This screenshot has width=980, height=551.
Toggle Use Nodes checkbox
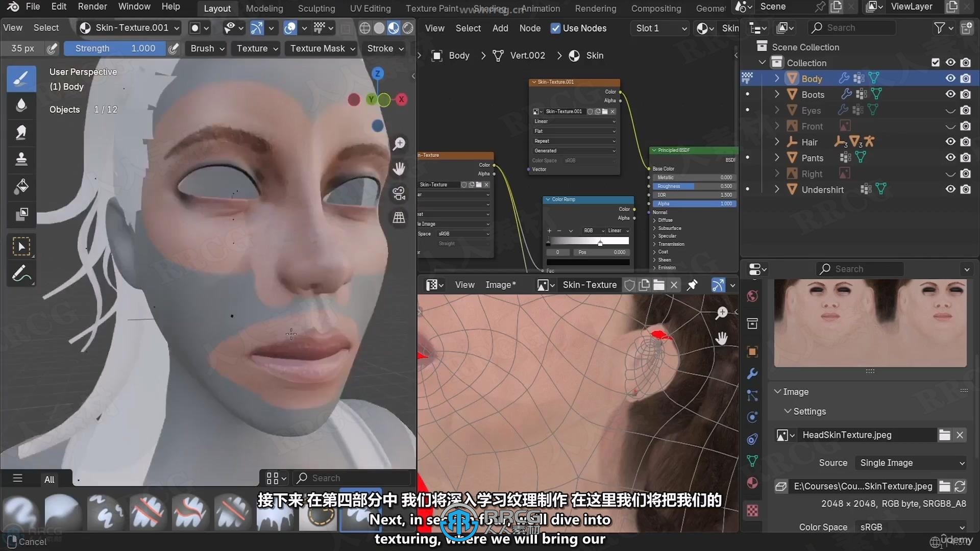(555, 28)
